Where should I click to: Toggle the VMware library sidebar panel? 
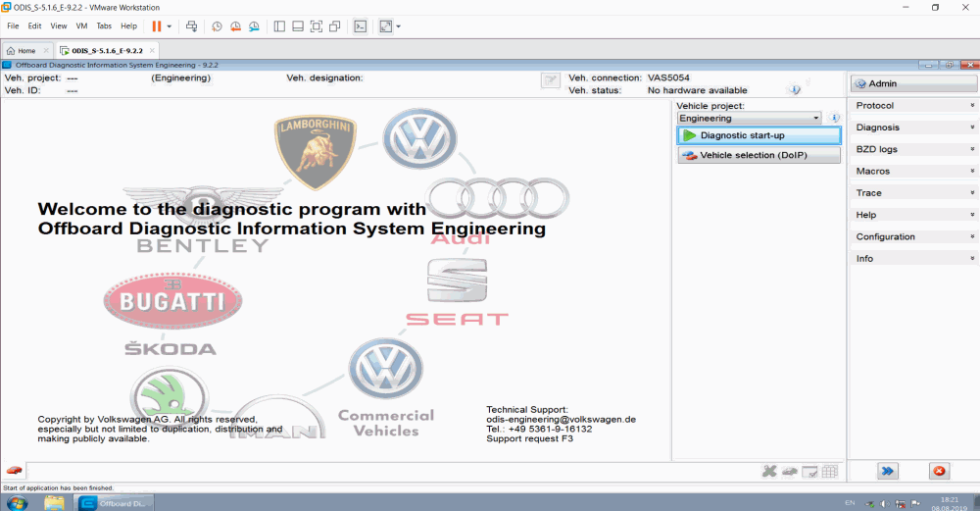pyautogui.click(x=279, y=26)
